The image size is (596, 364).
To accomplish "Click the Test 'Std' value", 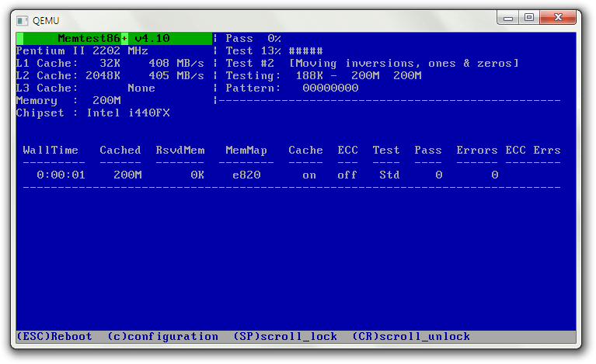I will click(x=389, y=175).
